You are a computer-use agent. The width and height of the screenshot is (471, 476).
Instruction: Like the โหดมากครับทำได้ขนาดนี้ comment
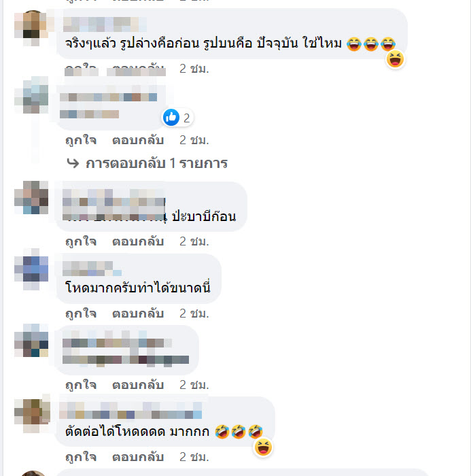tap(81, 313)
